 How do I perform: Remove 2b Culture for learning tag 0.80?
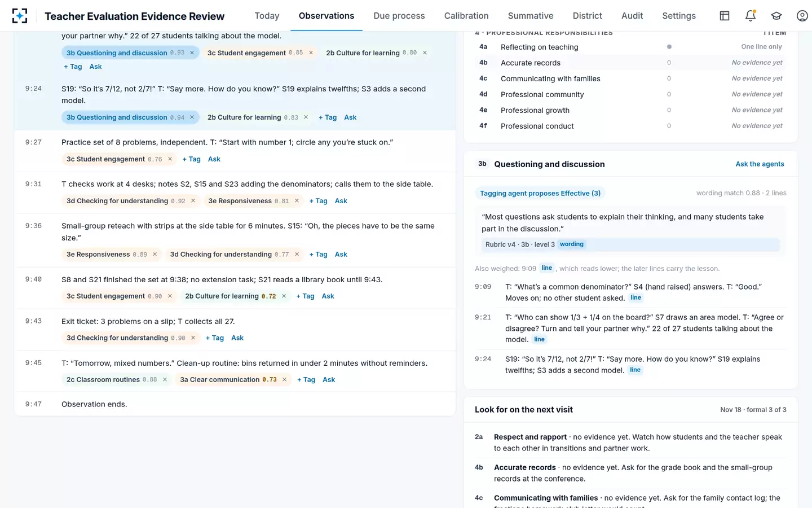point(425,53)
